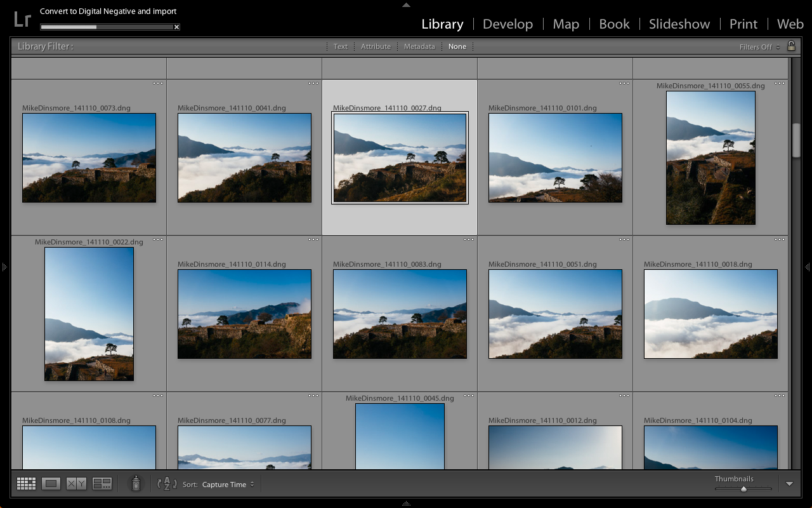
Task: Click the three-dots badge on 0104.dng cell
Action: point(780,396)
